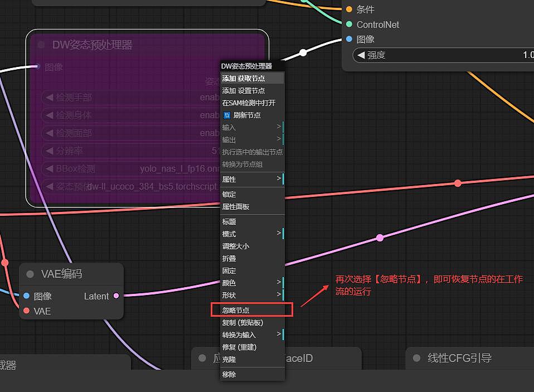Click the white link midpoint dot above menu
Viewport: 534px width, 392px height.
click(x=303, y=52)
